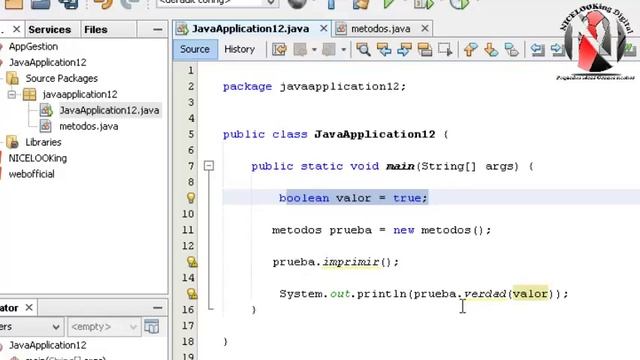This screenshot has height=360, width=640.
Task: Collapse the main method code fold
Action: pyautogui.click(x=209, y=166)
